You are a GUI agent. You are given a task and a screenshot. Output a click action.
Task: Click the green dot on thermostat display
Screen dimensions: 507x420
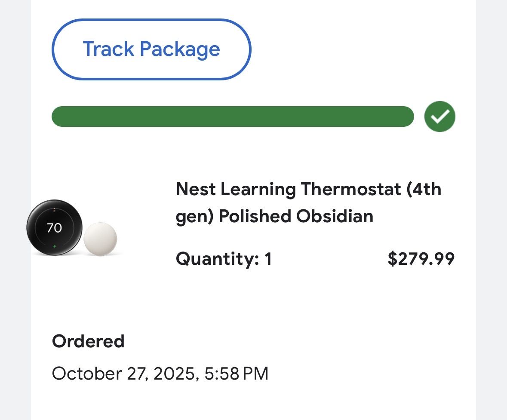click(54, 247)
